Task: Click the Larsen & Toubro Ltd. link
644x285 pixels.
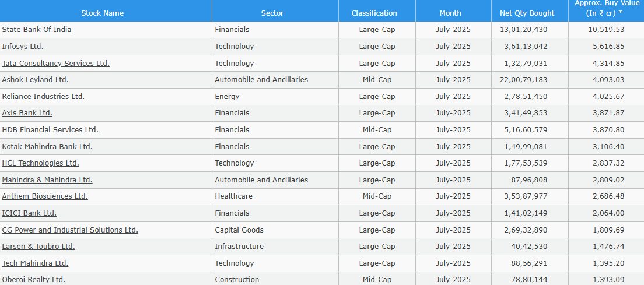Action: pos(38,247)
